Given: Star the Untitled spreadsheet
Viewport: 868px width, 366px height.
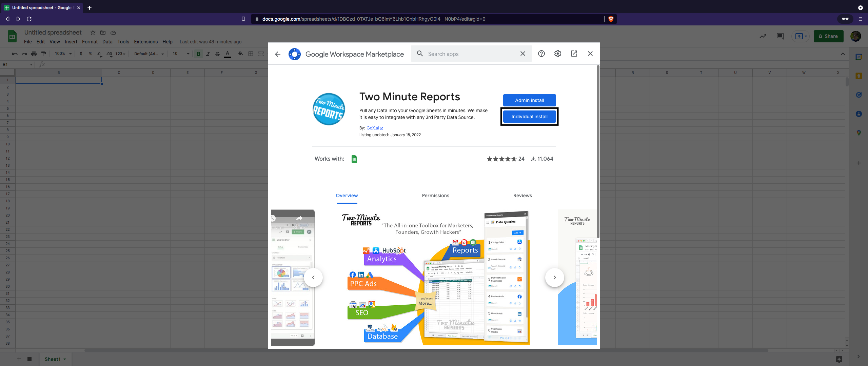Looking at the screenshot, I should [93, 33].
